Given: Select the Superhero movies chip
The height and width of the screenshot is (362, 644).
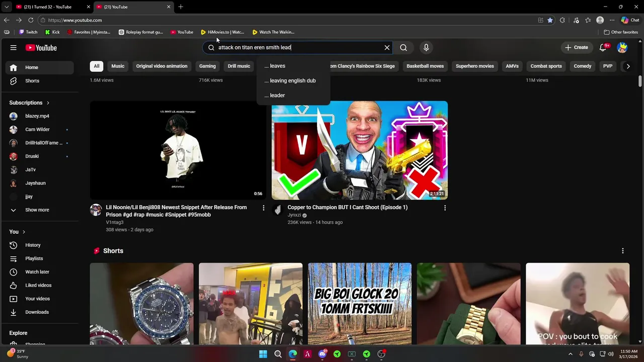Looking at the screenshot, I should 475,66.
